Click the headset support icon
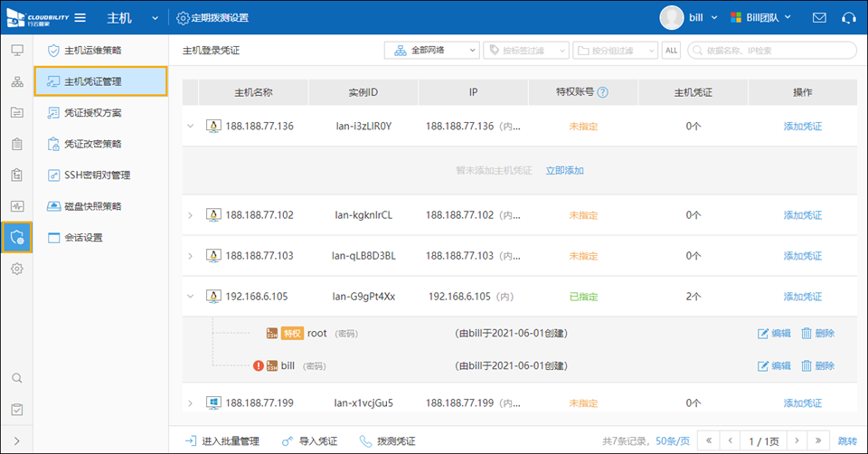Screen dimensions: 868x454 pos(848,18)
